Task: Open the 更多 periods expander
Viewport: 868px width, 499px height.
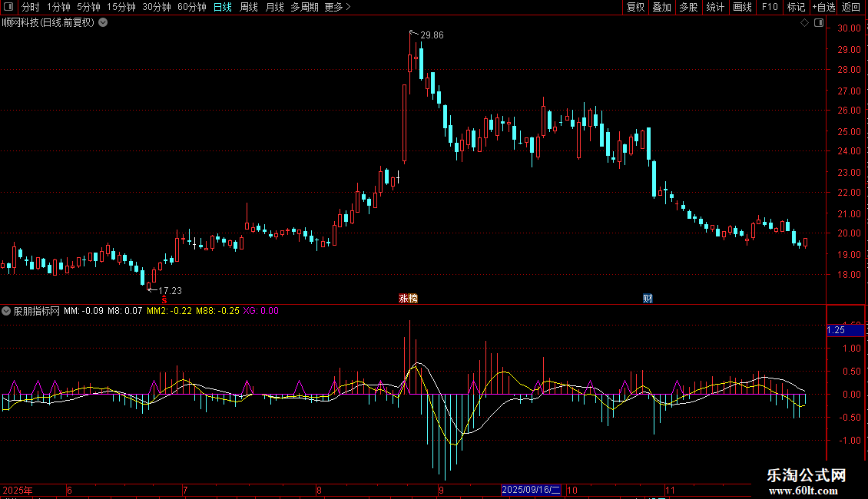Action: (x=337, y=7)
